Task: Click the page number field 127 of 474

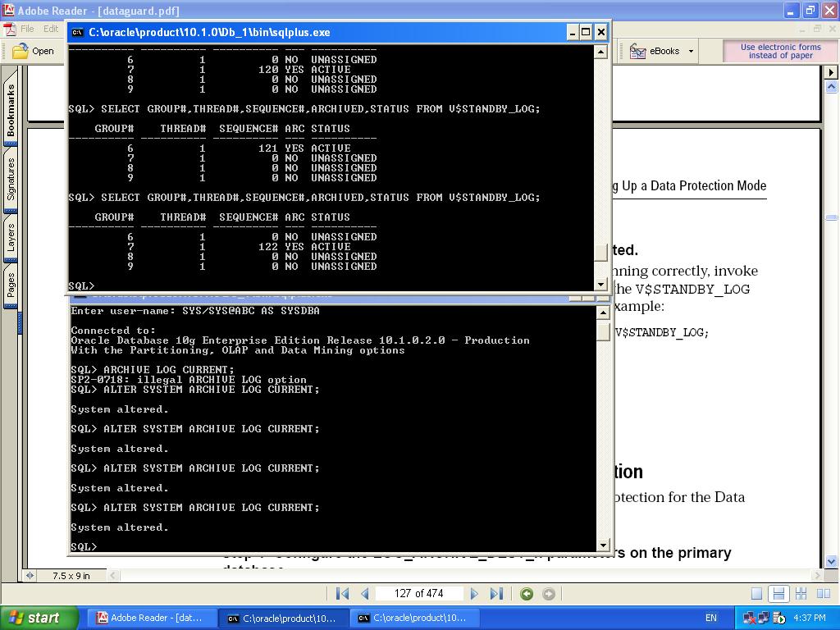Action: 419,594
